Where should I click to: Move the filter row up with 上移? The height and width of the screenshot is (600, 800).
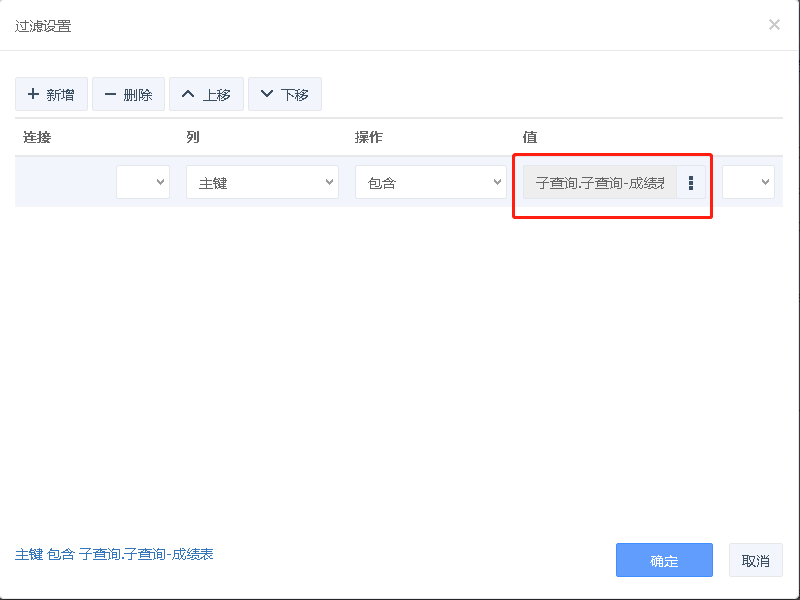click(x=206, y=94)
